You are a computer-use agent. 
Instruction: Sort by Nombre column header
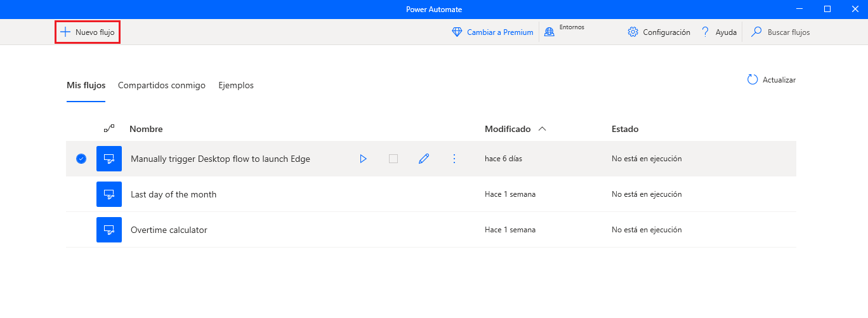146,129
